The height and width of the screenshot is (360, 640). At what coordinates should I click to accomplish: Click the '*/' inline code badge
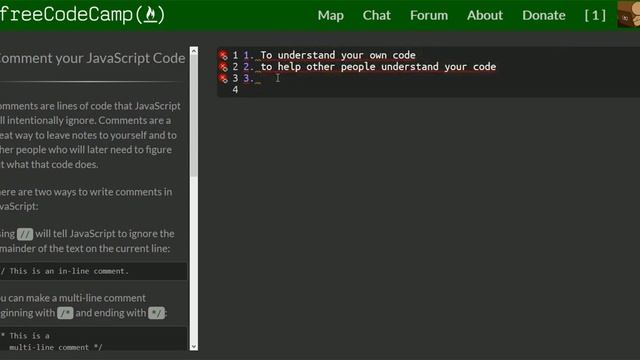[x=156, y=313]
